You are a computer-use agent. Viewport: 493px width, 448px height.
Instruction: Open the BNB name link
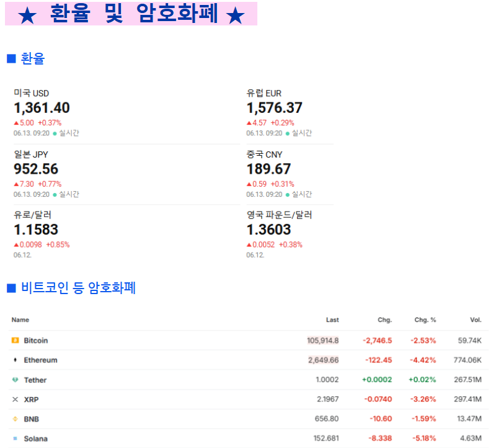click(32, 419)
